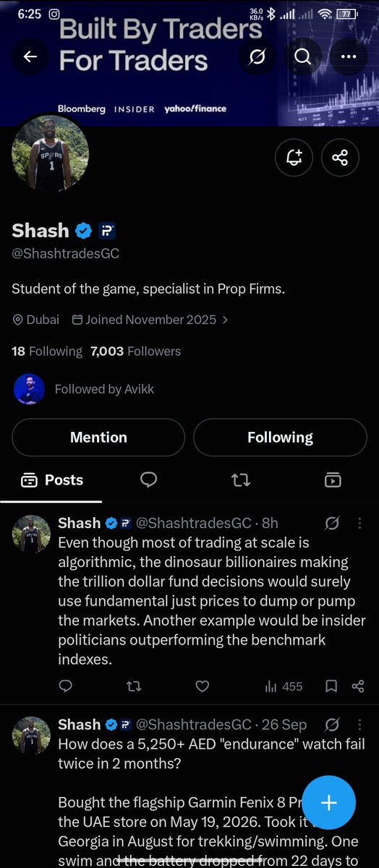Tap the blue compose plus button
Image resolution: width=379 pixels, height=868 pixels.
pyautogui.click(x=329, y=802)
